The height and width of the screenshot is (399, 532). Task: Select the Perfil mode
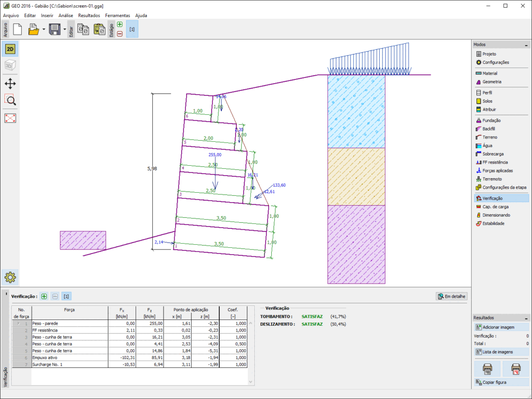point(501,92)
